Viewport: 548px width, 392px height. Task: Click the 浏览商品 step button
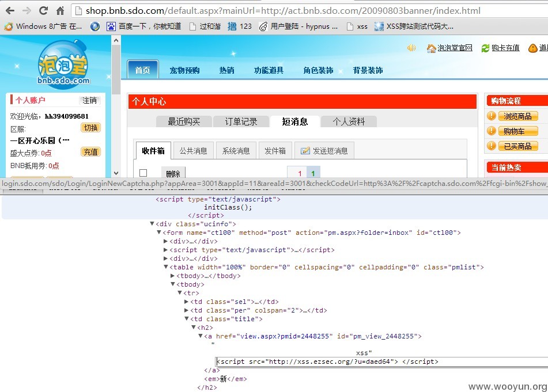point(518,116)
